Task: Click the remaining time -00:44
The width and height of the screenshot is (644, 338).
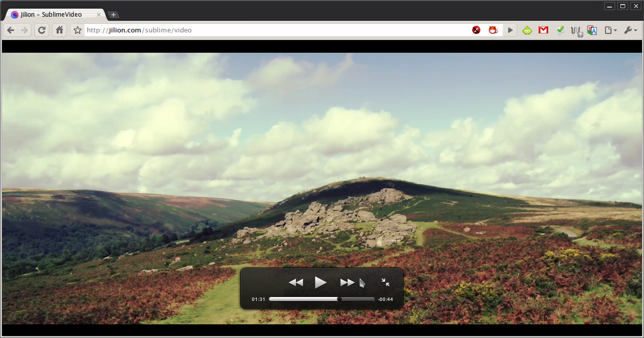Action: (x=386, y=299)
